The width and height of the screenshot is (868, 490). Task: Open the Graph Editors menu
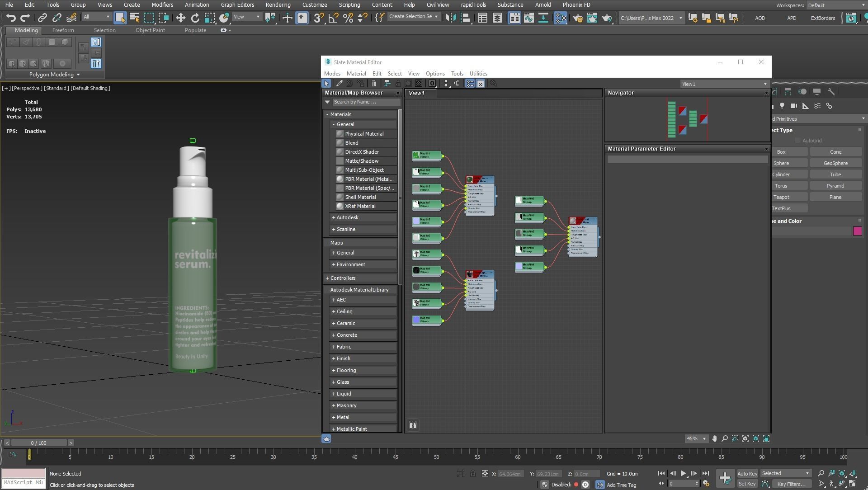coord(237,5)
